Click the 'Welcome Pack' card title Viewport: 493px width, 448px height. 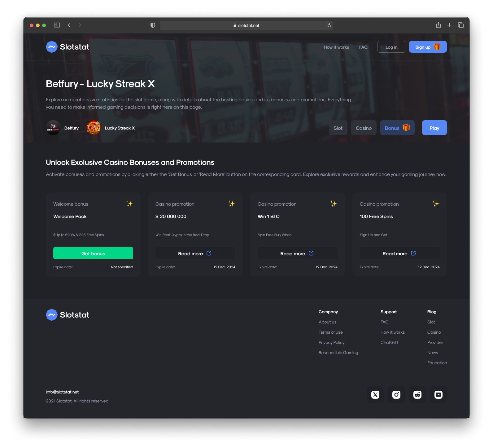(70, 216)
